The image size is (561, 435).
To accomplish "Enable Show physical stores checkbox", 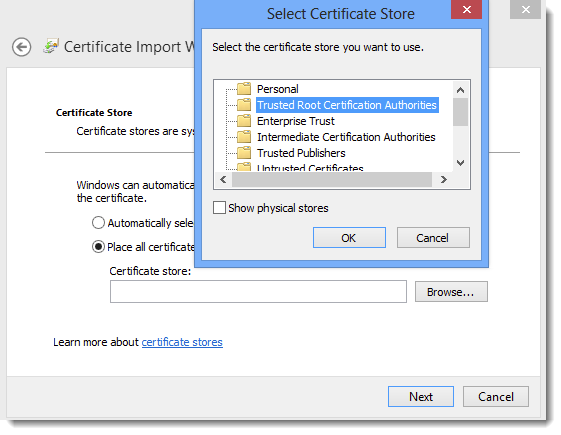I will pyautogui.click(x=219, y=207).
